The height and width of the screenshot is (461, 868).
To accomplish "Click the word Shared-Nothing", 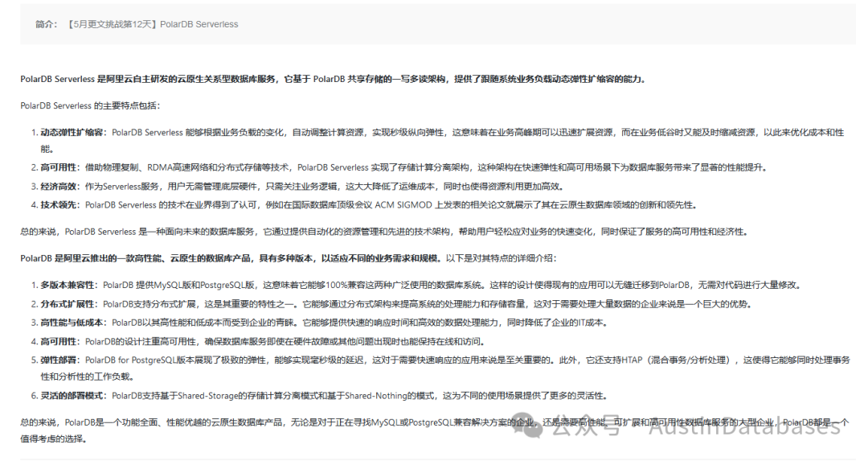I will (376, 396).
